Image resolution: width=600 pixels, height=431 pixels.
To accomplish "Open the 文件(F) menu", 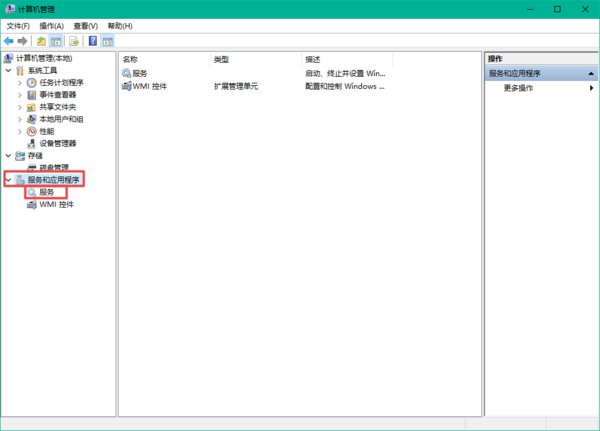I will pos(19,25).
